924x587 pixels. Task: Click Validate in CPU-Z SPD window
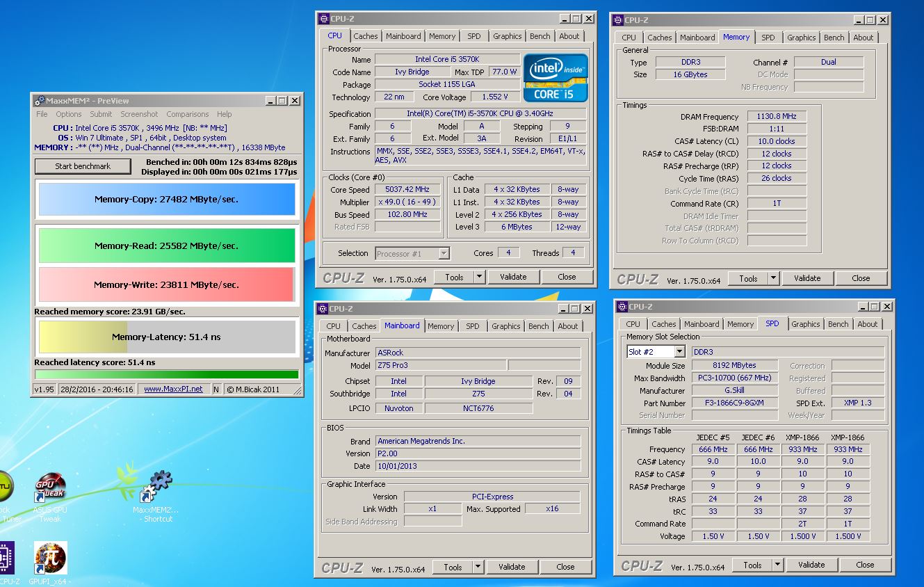pyautogui.click(x=811, y=565)
